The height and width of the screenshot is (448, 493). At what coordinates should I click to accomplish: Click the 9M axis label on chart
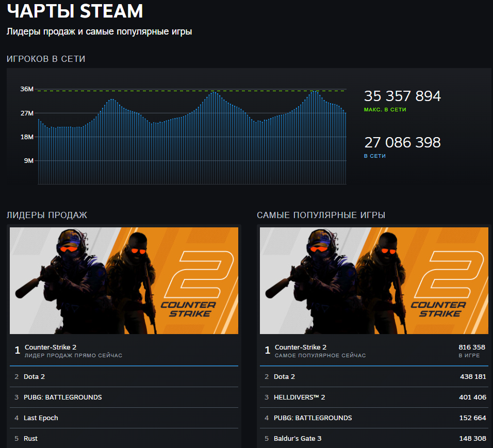28,161
